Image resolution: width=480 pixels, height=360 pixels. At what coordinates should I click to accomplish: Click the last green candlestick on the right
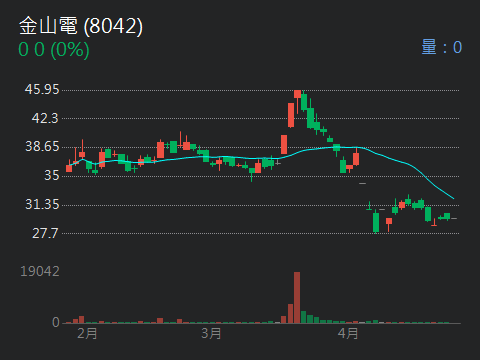pos(447,216)
